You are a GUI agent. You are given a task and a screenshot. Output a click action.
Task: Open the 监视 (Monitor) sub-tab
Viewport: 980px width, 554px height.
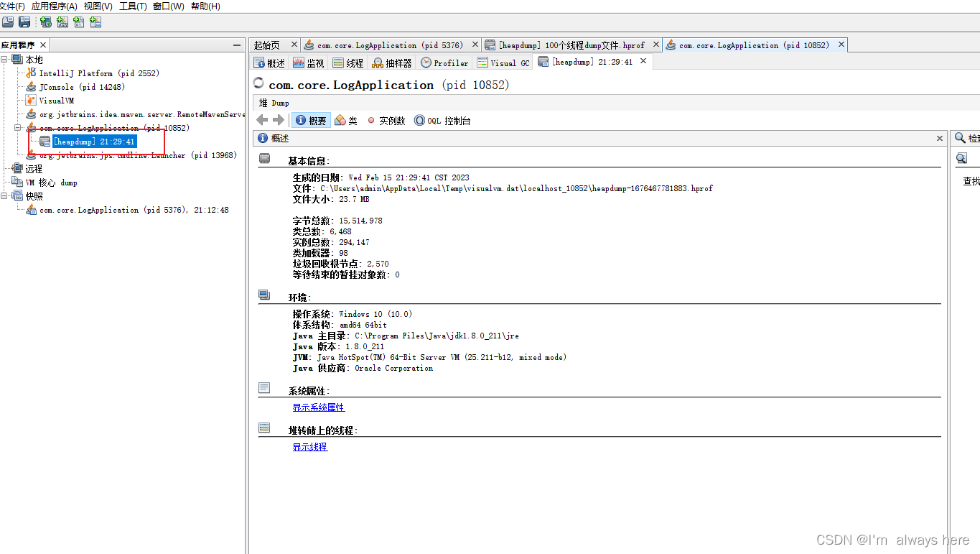308,63
